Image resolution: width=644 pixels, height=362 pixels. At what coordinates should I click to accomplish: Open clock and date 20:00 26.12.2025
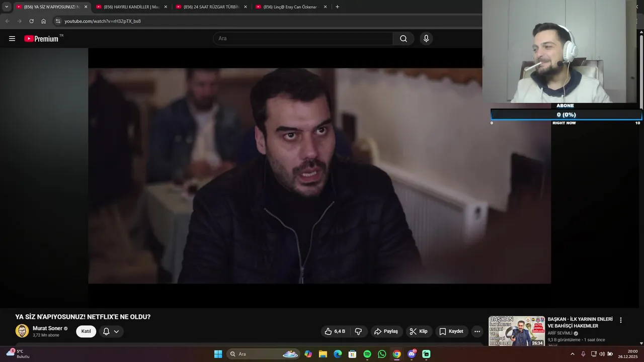(x=628, y=354)
